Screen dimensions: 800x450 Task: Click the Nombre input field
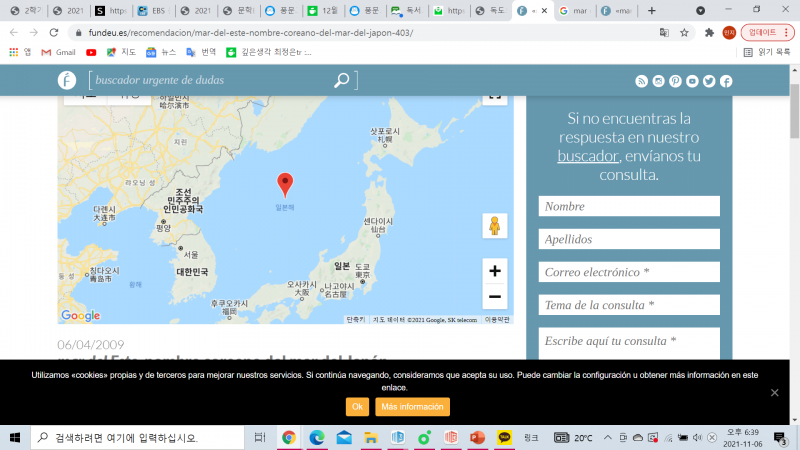coord(629,206)
